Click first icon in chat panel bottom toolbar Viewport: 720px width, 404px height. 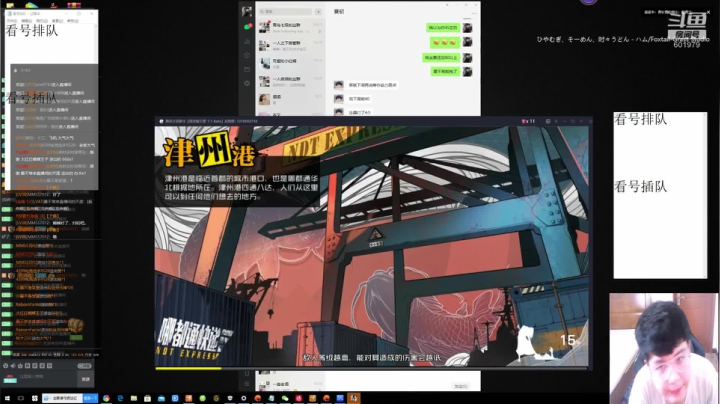[x=6, y=366]
